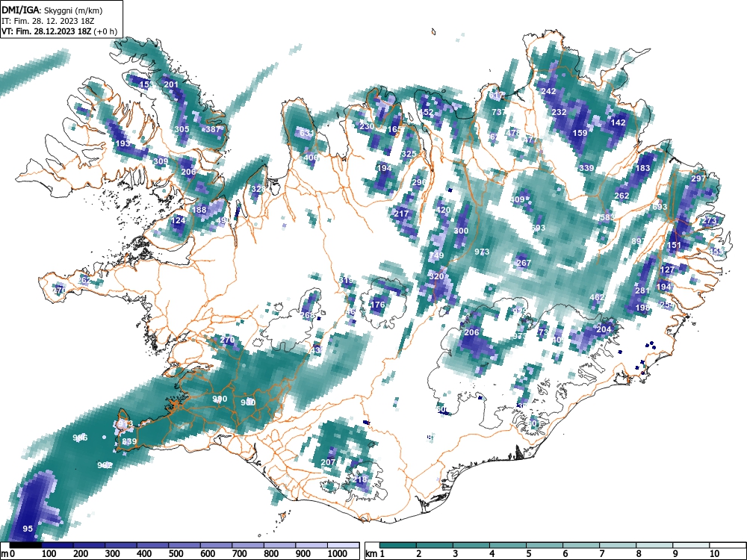This screenshot has height=560, width=747.
Task: Click the 268 visibility value
Action: coord(308,315)
